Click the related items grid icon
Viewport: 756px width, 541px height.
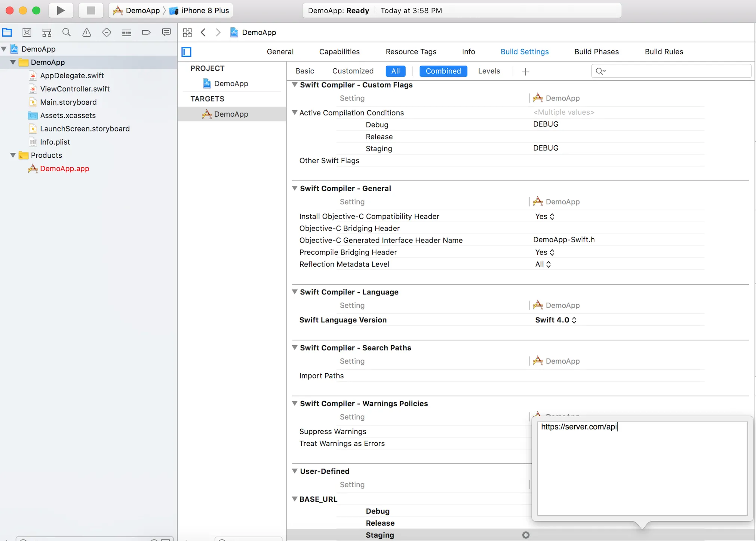pos(187,33)
